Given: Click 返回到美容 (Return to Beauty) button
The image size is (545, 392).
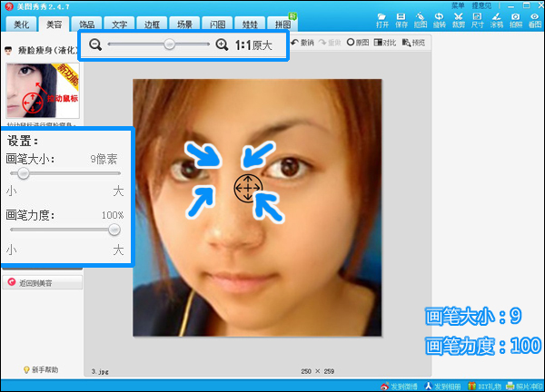Looking at the screenshot, I should point(42,283).
